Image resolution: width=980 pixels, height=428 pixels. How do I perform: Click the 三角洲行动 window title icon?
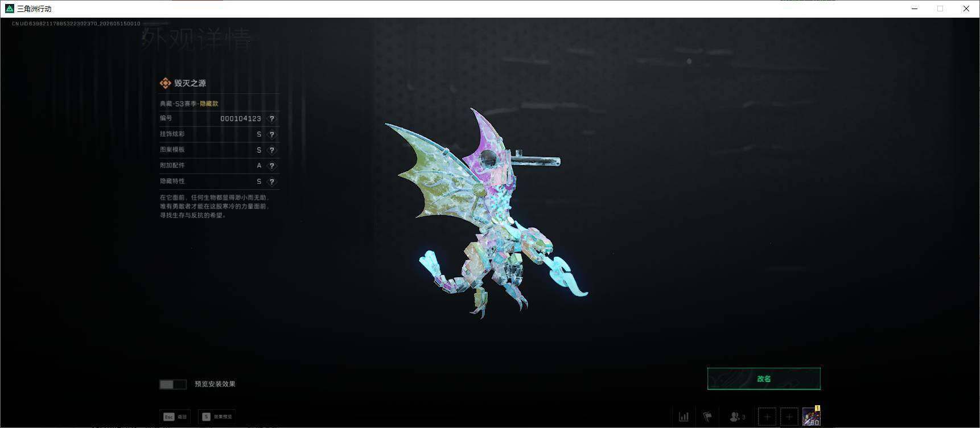[9, 9]
